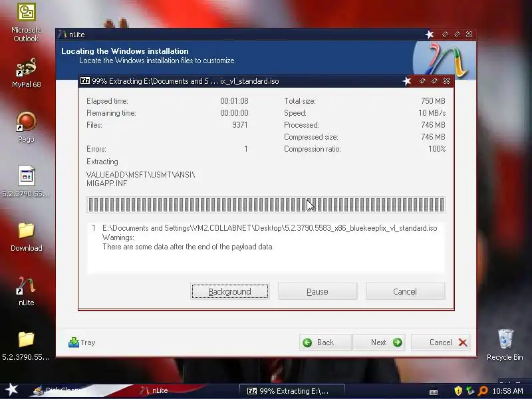Click the 'There are some data after' warning
This screenshot has height=399, width=532.
188,247
